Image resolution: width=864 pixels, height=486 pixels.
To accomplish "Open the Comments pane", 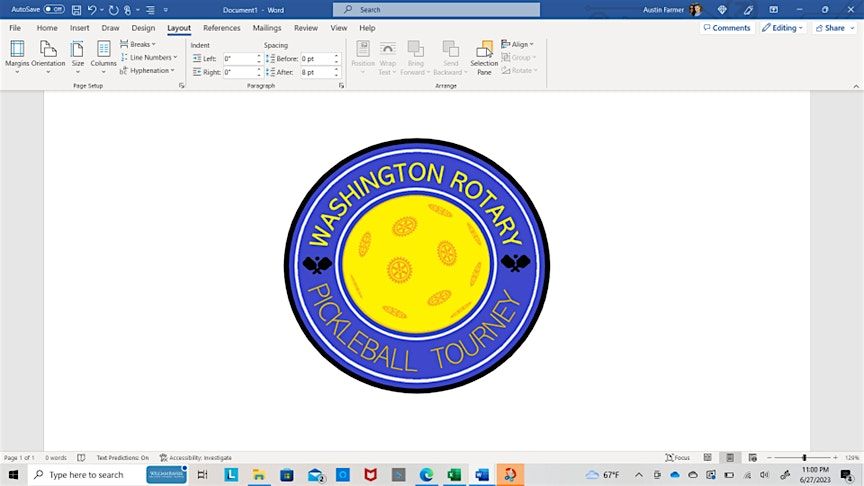I will tap(727, 28).
